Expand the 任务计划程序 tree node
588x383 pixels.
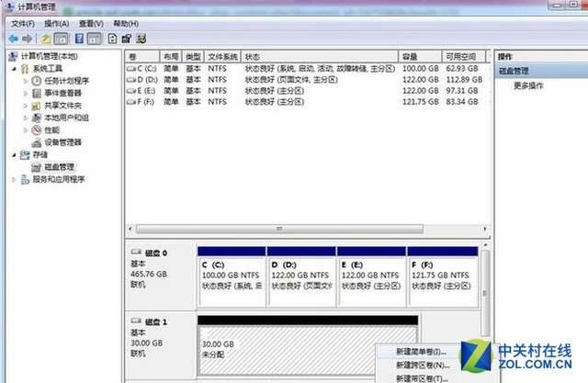pyautogui.click(x=26, y=81)
